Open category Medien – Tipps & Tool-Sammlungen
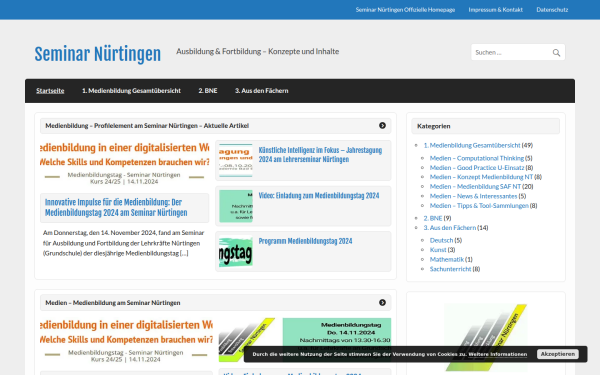The image size is (600, 375). pos(479,205)
